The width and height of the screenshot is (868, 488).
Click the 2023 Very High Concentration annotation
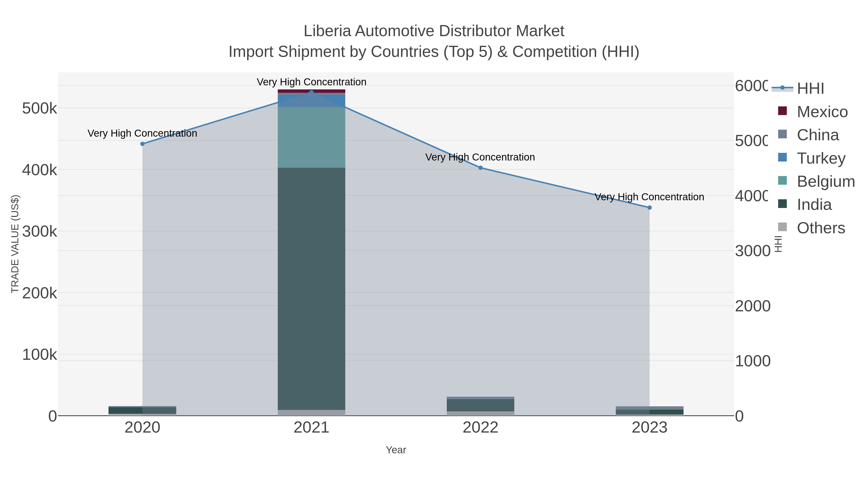tap(649, 197)
